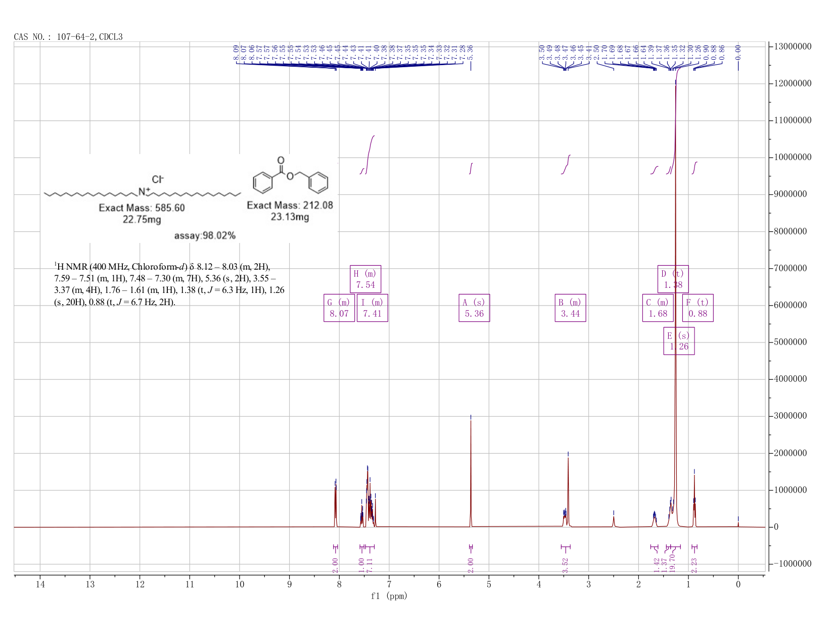Click the integral curve above the 3.44 multiplet
Image resolution: width=834 pixels, height=644 pixels.
[x=566, y=165]
